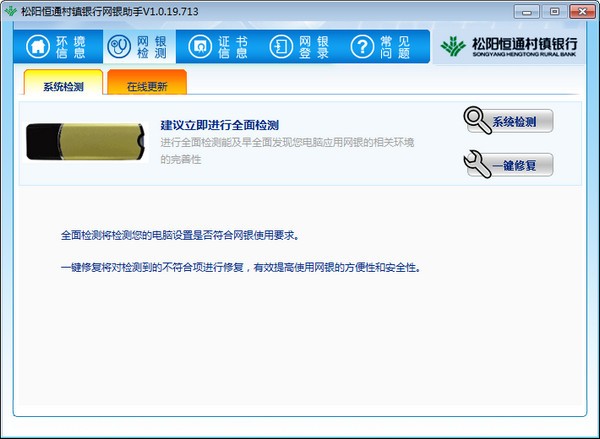The height and width of the screenshot is (439, 600).
Task: Click the heading 建议立即进行全面检测
Action: tap(220, 125)
